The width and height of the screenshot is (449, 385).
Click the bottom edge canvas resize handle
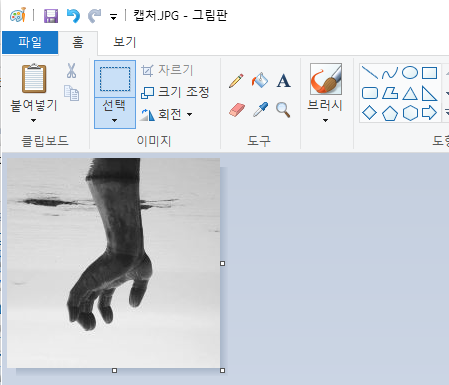click(x=114, y=370)
